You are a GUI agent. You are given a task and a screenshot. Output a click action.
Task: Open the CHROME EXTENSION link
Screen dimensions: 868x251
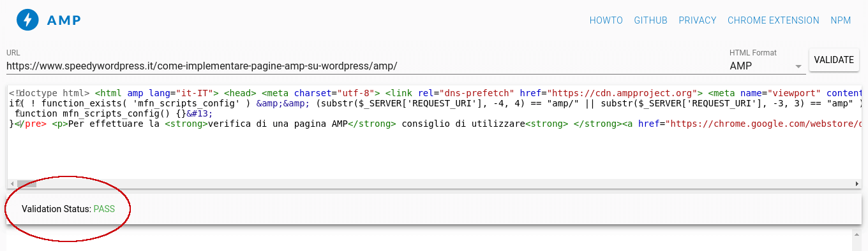click(774, 20)
